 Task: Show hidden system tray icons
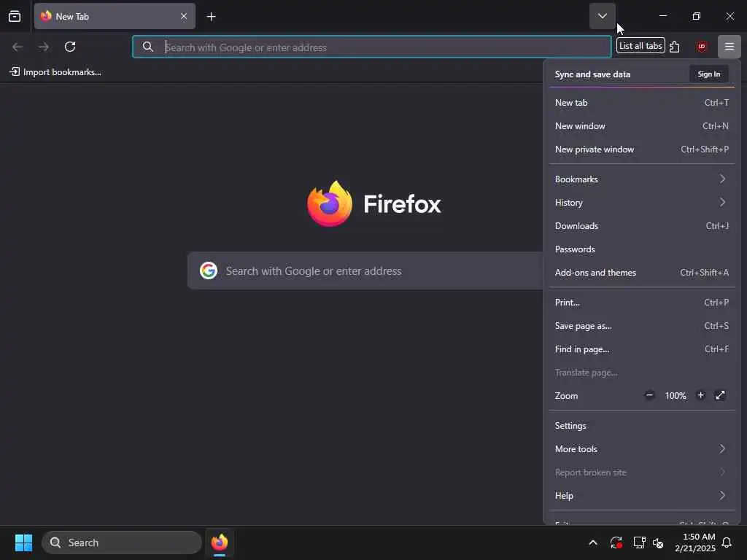click(592, 542)
